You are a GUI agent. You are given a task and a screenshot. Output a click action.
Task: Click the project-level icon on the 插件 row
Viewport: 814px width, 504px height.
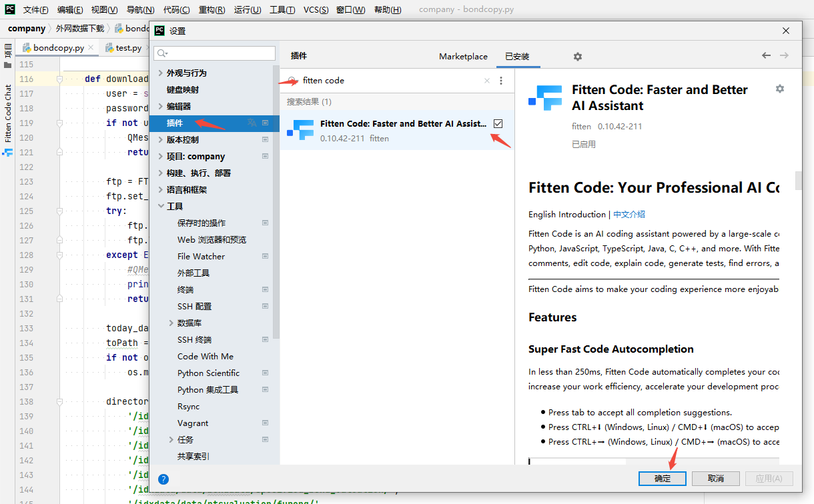[265, 123]
